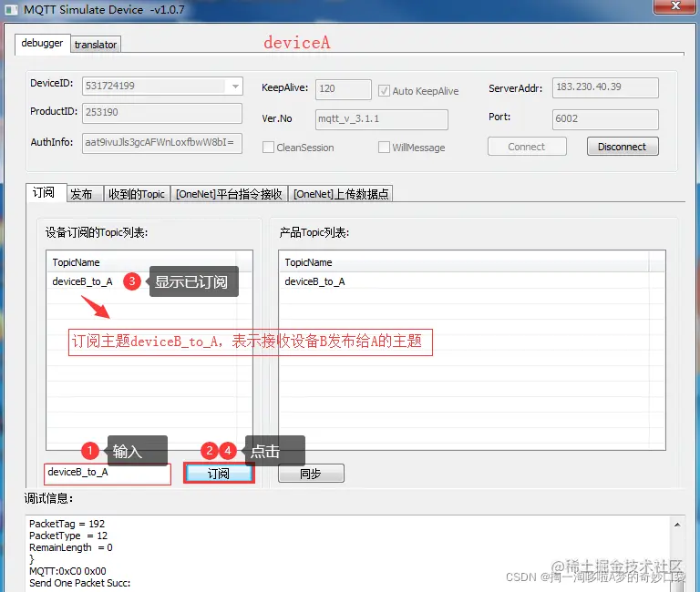Click the Ver.No field mqtt_v_3.1.1

tap(381, 119)
